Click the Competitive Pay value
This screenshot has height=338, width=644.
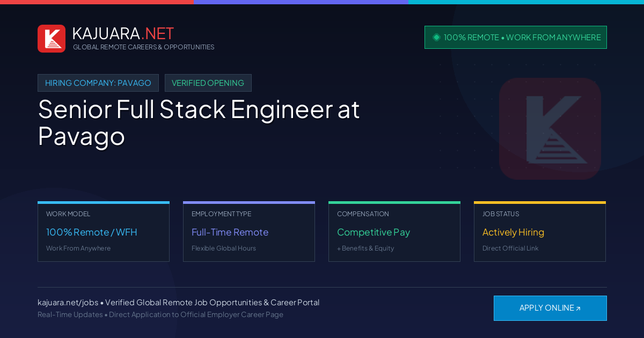374,232
